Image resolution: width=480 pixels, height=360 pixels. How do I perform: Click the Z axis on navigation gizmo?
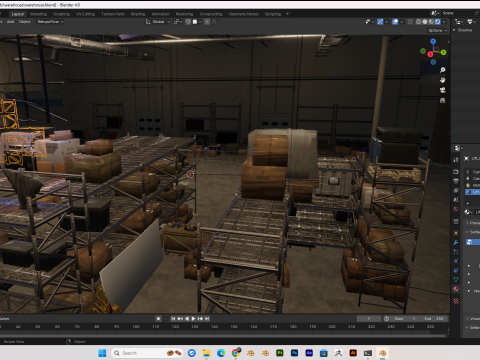(x=433, y=41)
